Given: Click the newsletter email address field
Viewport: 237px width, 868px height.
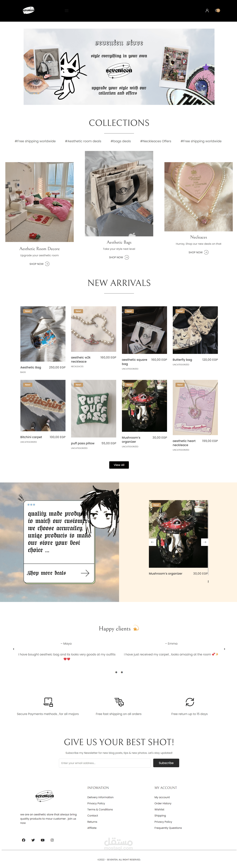Looking at the screenshot, I should [x=104, y=763].
